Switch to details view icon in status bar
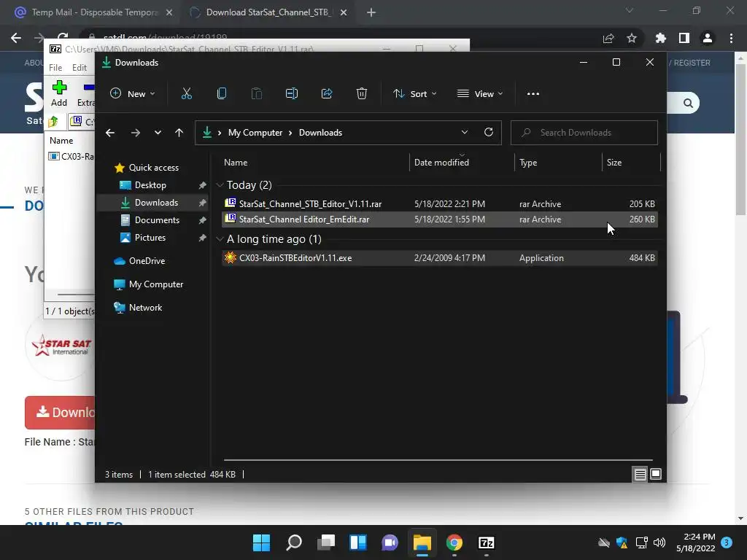The image size is (747, 560). click(x=640, y=474)
